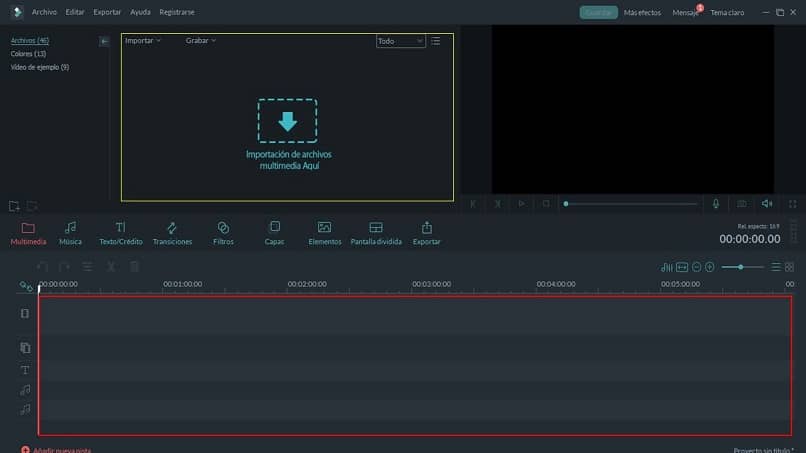Viewport: 806px width, 453px height.
Task: Play the preview video
Action: pyautogui.click(x=521, y=204)
